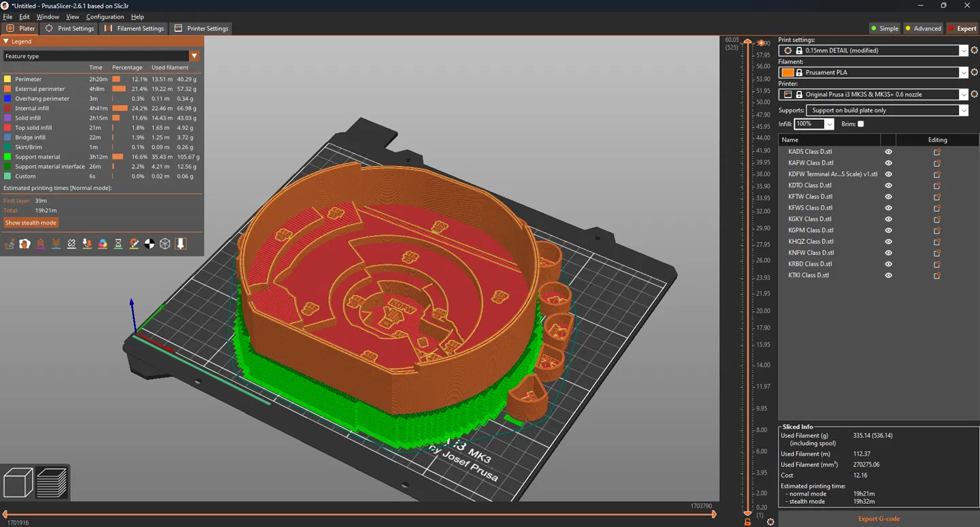Toggle Tool marker arrow icon
This screenshot has width=980, height=527.
pyautogui.click(x=180, y=244)
